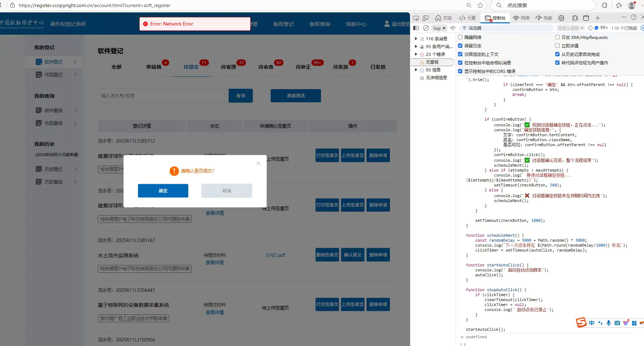Expand the 93 信息 group

point(416,70)
